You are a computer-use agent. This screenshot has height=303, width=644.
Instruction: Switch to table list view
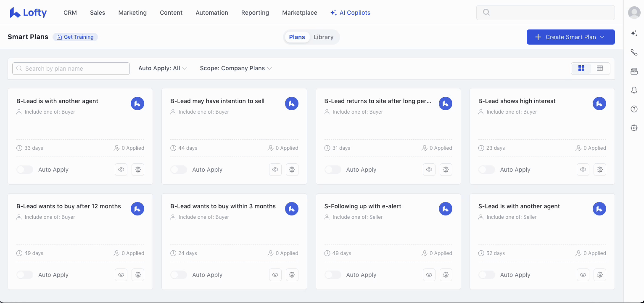(600, 68)
